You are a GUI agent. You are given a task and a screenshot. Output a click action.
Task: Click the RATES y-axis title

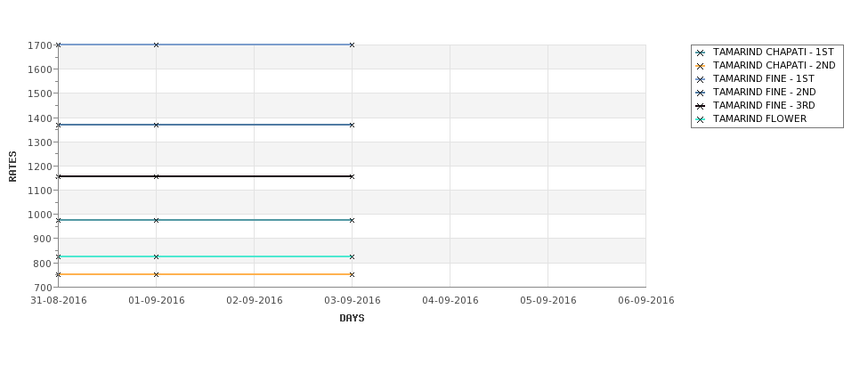[12, 167]
